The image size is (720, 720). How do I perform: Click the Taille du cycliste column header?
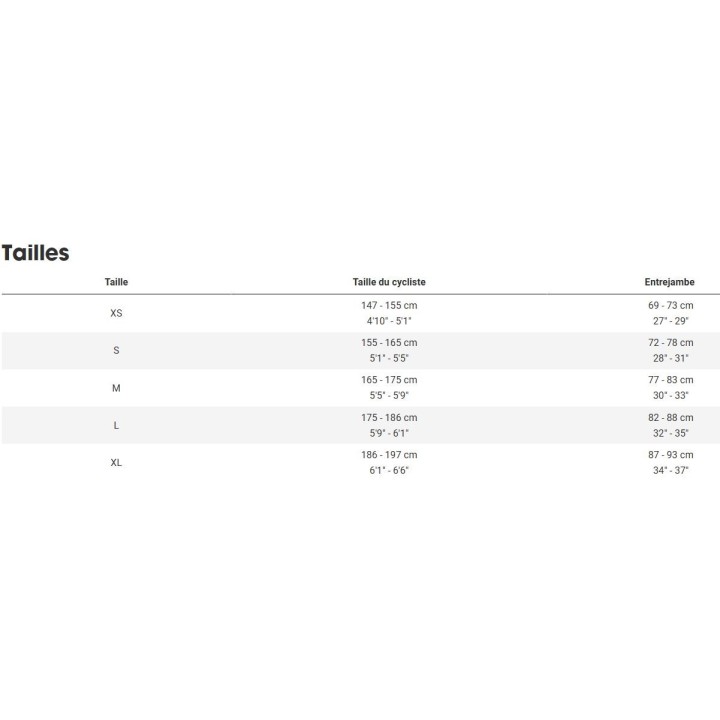pos(389,283)
